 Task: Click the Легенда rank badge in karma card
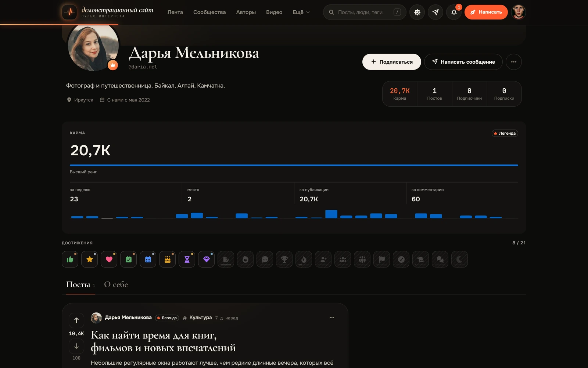tap(505, 133)
